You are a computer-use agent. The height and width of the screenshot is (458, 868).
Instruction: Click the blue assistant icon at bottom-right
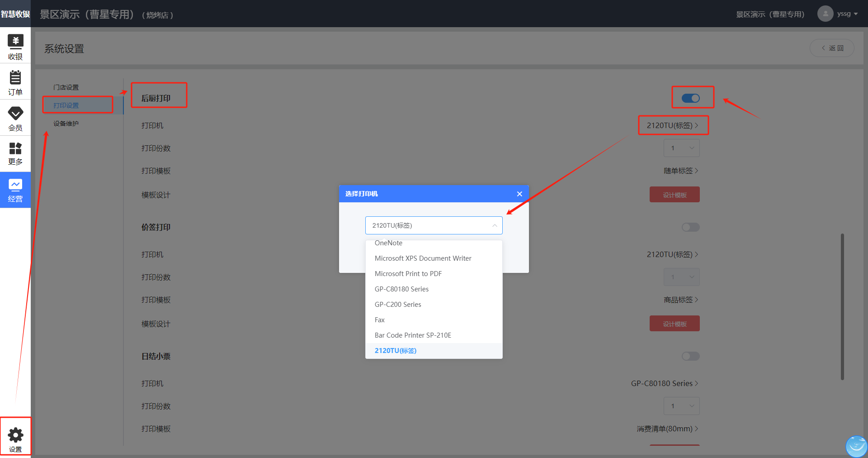pos(856,446)
